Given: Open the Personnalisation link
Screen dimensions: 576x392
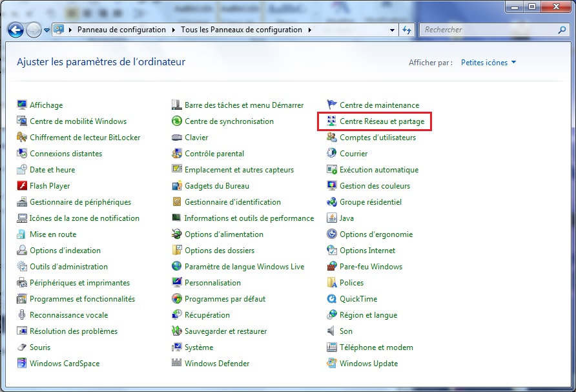Looking at the screenshot, I should click(212, 283).
